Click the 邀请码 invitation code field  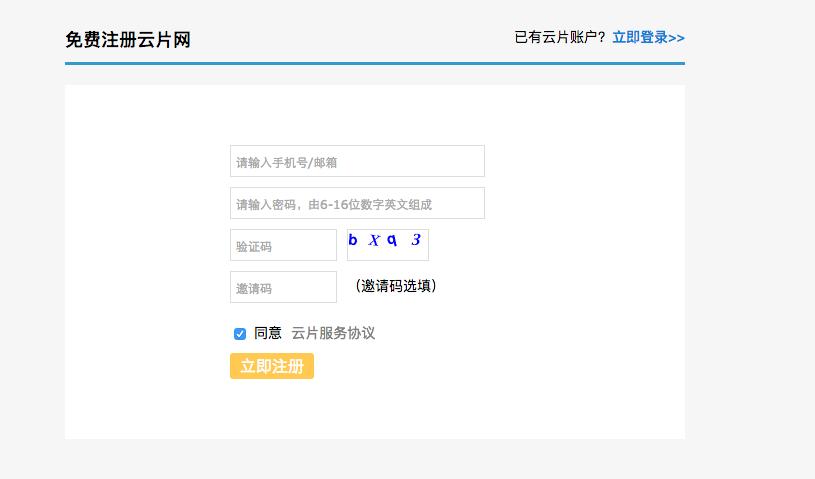click(x=283, y=287)
